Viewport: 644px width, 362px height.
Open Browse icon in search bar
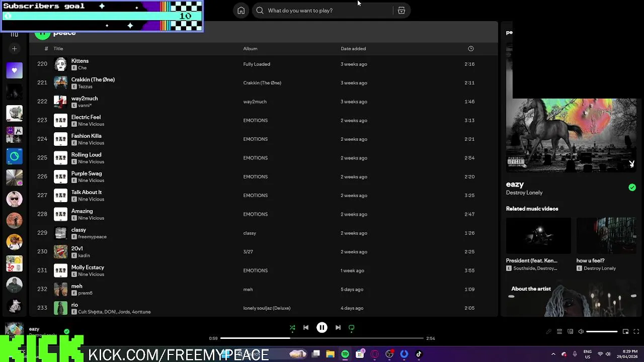pyautogui.click(x=401, y=11)
